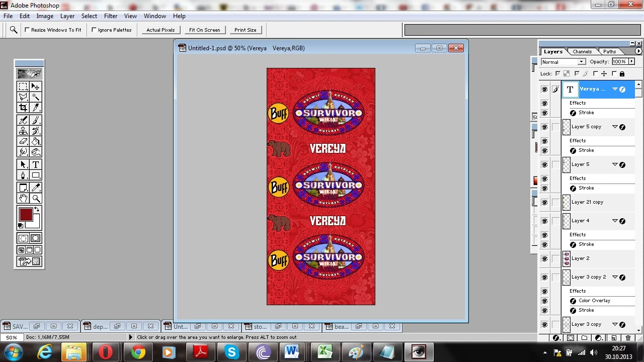Image resolution: width=644 pixels, height=362 pixels.
Task: Create a new layer set folder
Action: click(x=585, y=338)
